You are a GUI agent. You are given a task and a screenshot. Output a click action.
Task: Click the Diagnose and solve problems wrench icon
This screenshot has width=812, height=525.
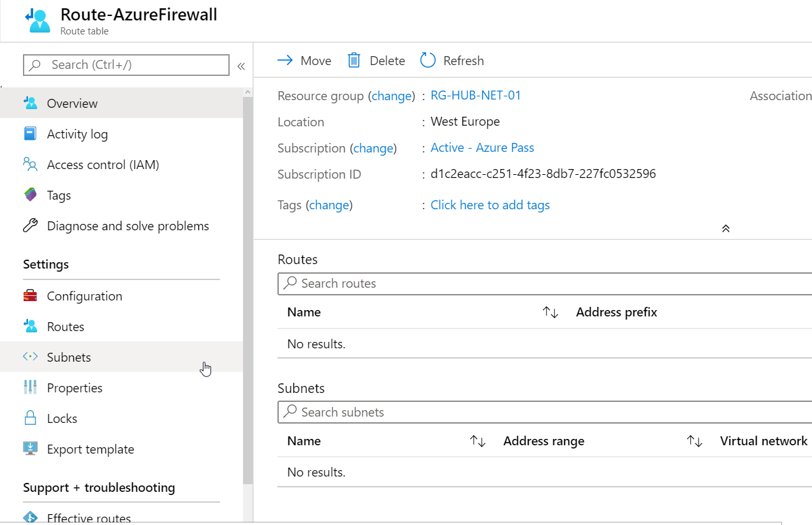[30, 225]
